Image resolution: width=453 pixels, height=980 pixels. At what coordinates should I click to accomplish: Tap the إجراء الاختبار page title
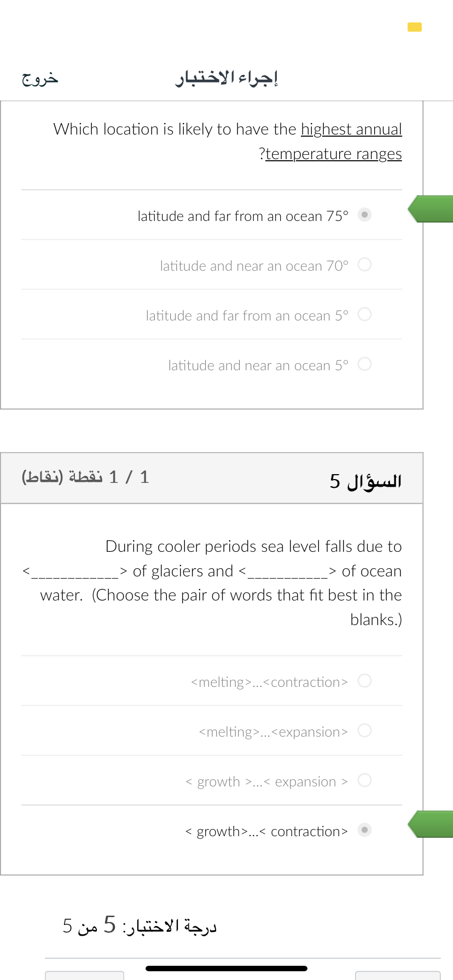tap(226, 78)
